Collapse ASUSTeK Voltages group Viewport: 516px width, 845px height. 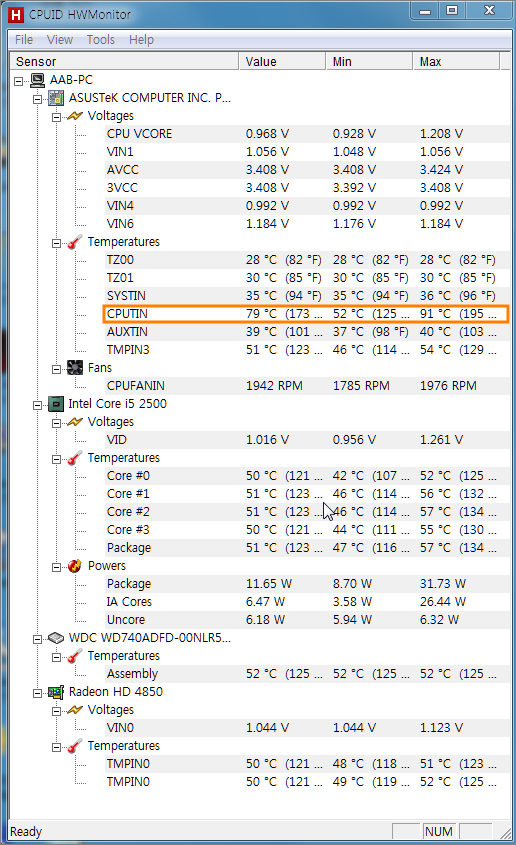56,117
